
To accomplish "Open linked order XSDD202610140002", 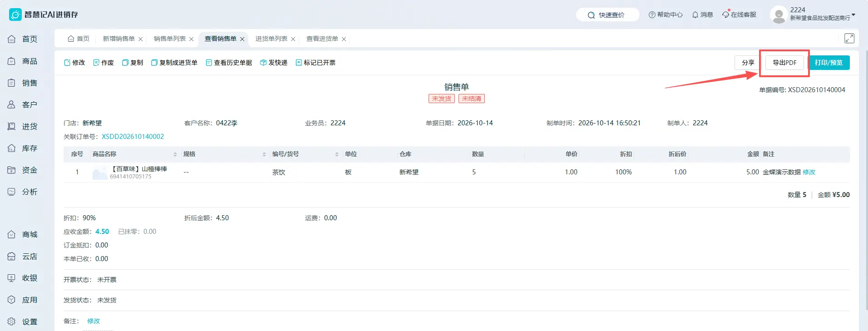I will click(x=133, y=137).
